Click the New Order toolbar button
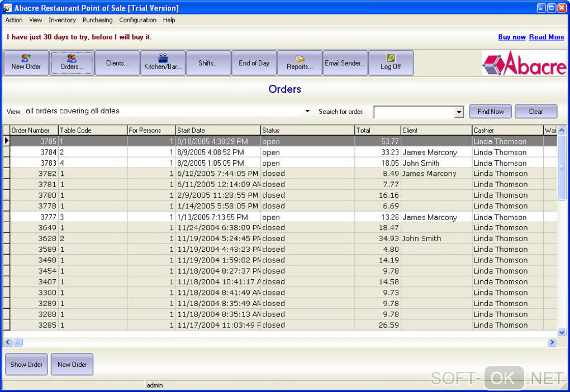Image resolution: width=570 pixels, height=392 pixels. tap(26, 63)
